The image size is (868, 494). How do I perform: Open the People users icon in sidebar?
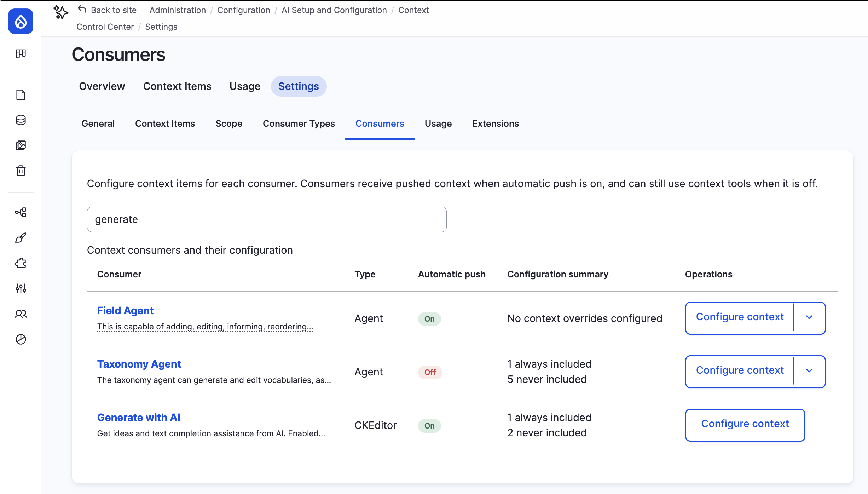coord(21,314)
